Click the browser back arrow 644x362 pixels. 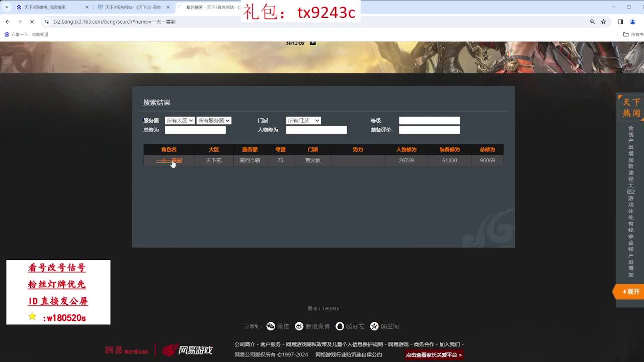pyautogui.click(x=8, y=22)
